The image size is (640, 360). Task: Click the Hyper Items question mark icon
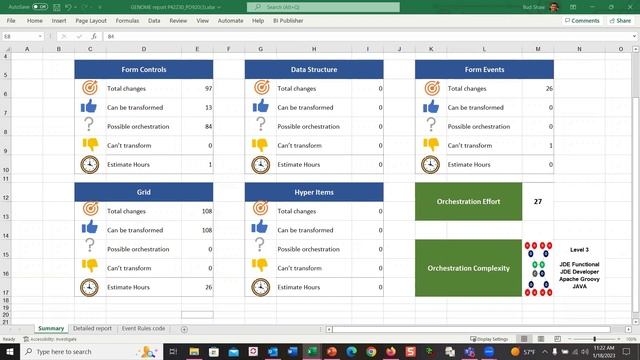coord(260,244)
